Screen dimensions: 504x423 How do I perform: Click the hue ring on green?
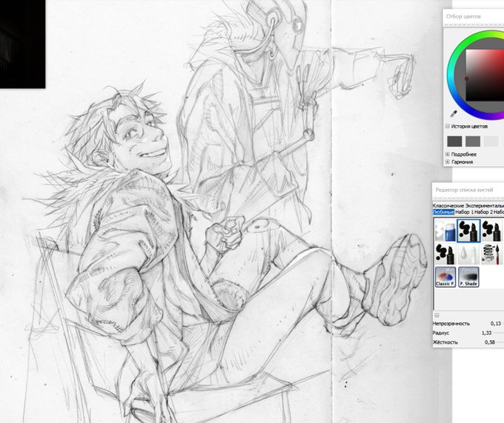coord(468,41)
